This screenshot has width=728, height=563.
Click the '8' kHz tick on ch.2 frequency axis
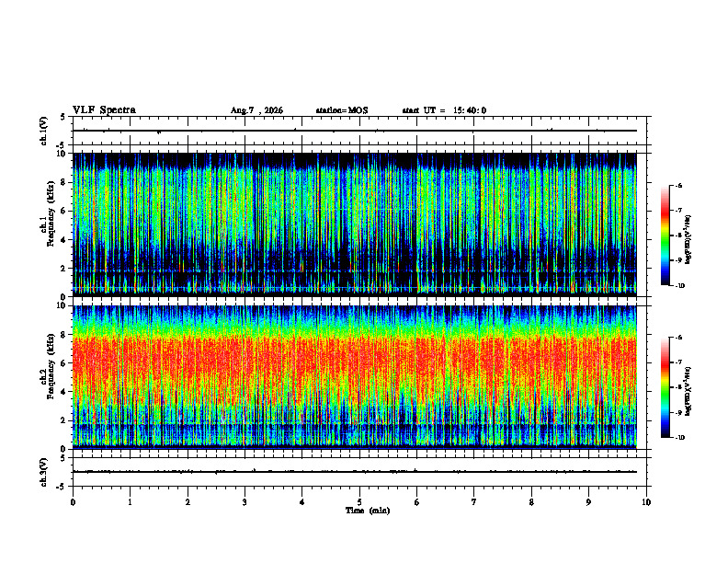click(x=64, y=335)
